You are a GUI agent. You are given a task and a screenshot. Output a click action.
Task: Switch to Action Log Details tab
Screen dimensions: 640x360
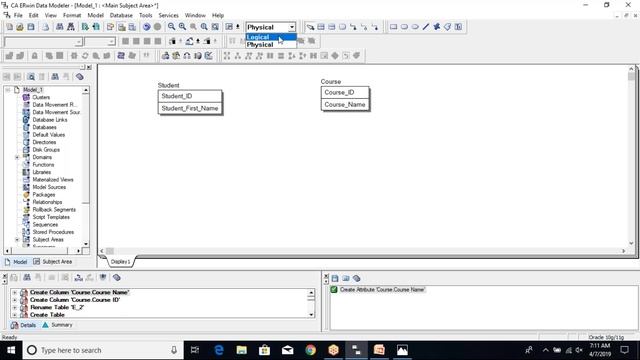[24, 325]
